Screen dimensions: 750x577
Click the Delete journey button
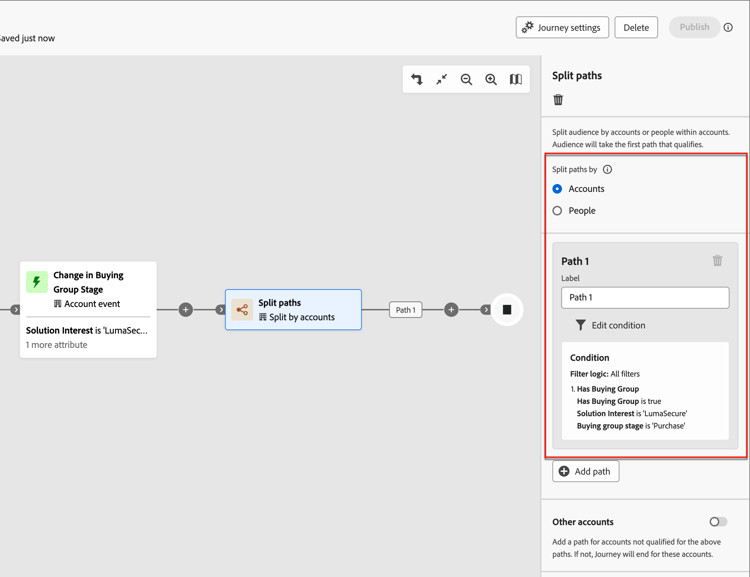[636, 27]
